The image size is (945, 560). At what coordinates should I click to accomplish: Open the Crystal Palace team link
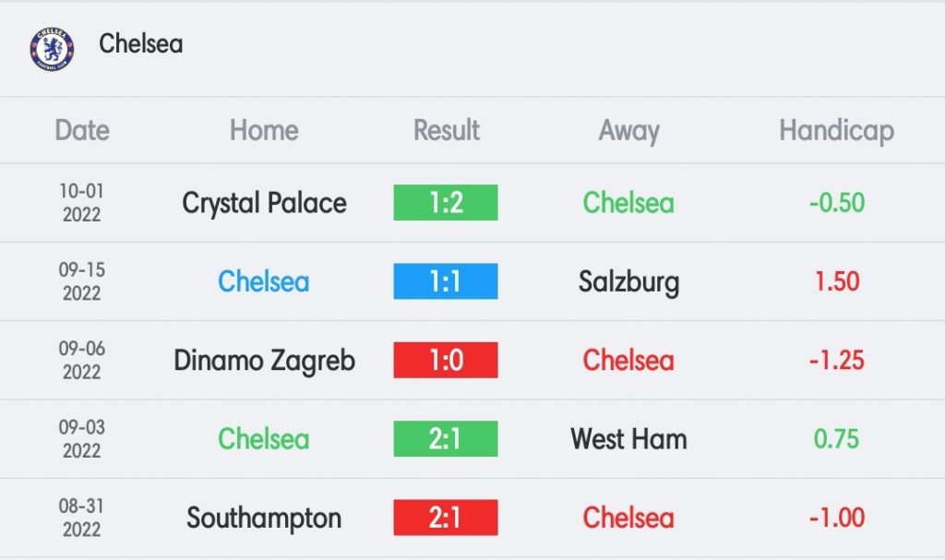click(x=264, y=203)
